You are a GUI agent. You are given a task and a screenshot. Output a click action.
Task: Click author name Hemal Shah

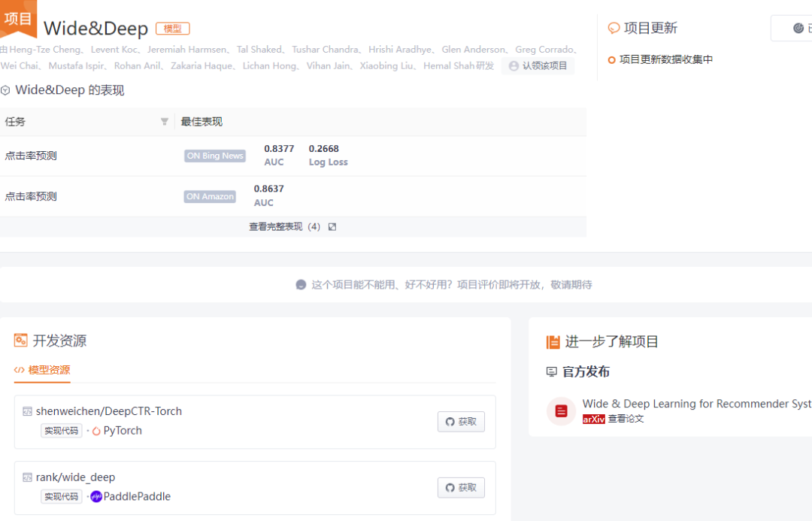click(x=448, y=65)
